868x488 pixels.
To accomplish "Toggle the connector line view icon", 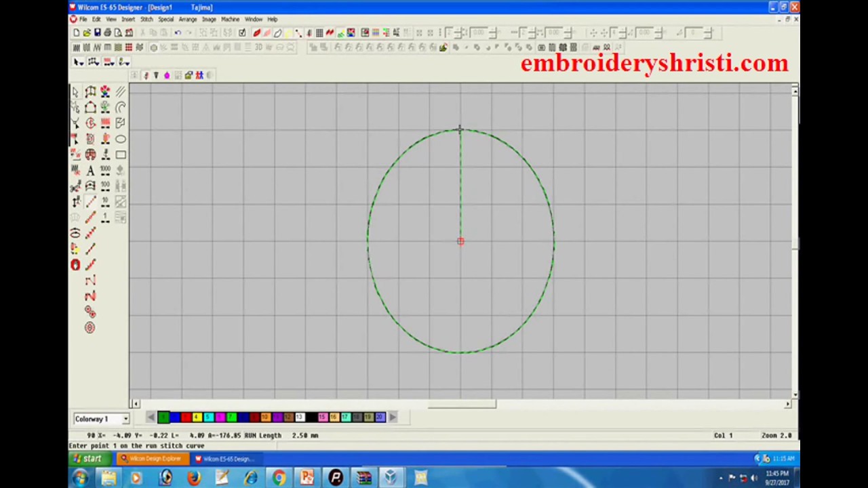I will [298, 33].
